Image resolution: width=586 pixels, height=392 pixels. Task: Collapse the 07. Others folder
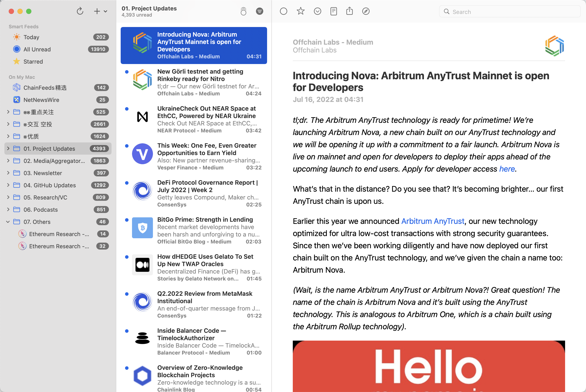(8, 222)
